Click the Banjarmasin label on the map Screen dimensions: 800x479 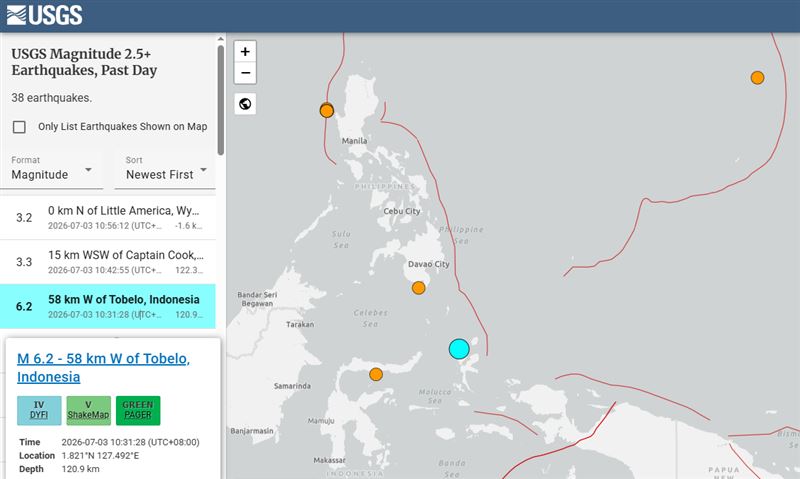[252, 431]
